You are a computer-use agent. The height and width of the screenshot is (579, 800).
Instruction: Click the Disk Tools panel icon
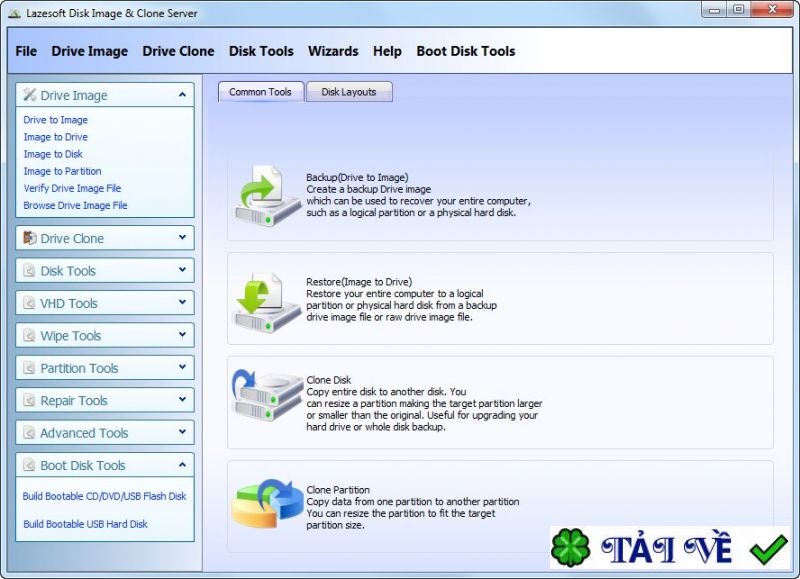(x=30, y=270)
